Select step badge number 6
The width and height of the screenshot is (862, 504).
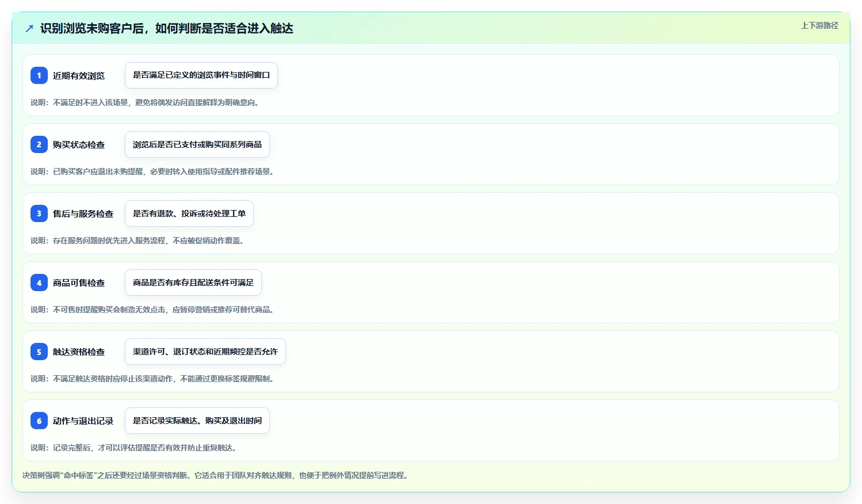[x=39, y=421]
